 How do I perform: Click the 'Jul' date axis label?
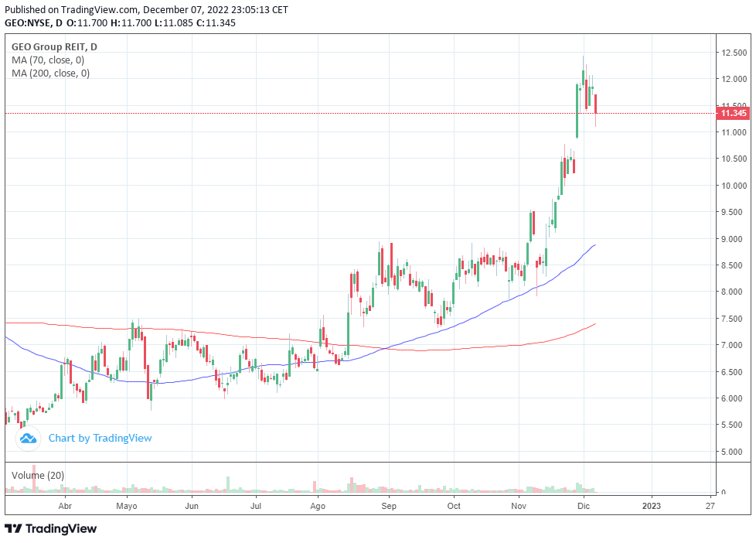tap(256, 507)
